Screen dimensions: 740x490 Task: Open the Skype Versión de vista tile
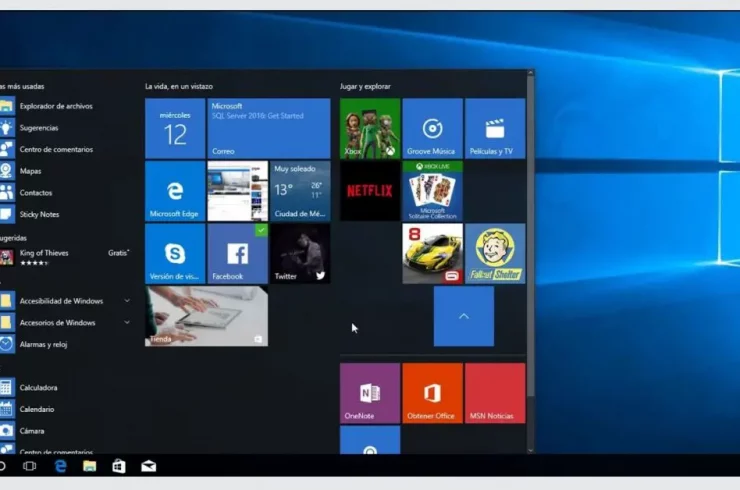[x=175, y=253]
